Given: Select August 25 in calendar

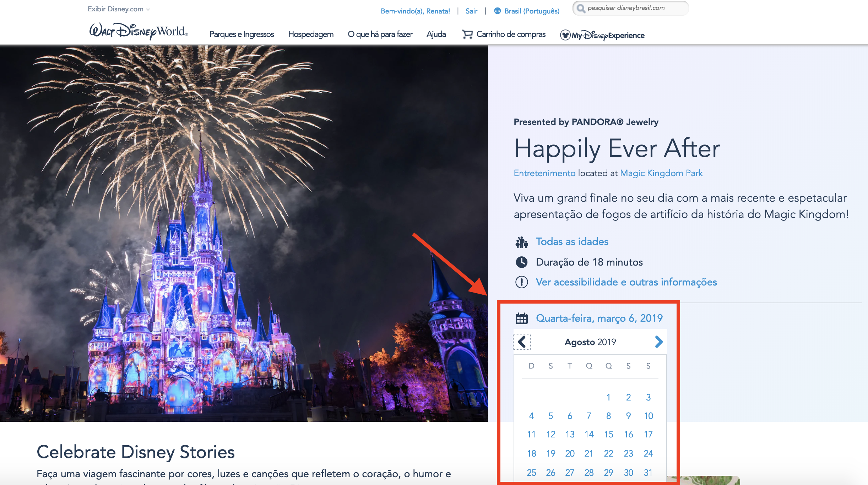Looking at the screenshot, I should [x=531, y=473].
